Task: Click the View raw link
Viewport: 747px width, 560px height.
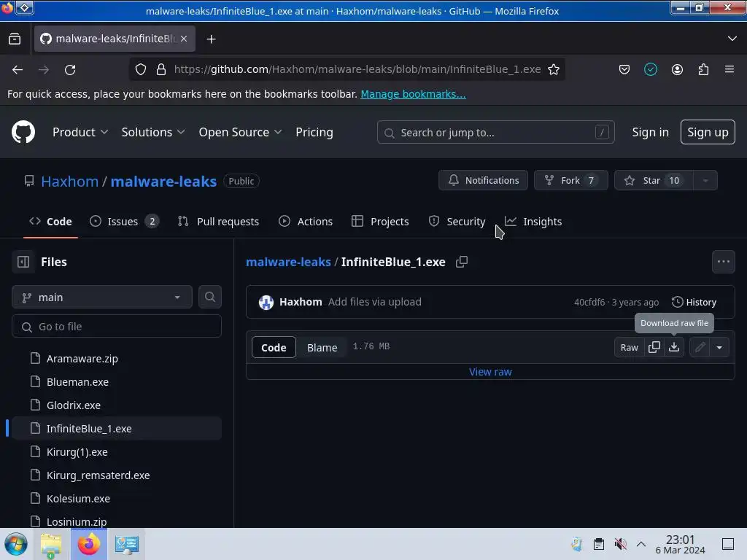Action: (490, 372)
